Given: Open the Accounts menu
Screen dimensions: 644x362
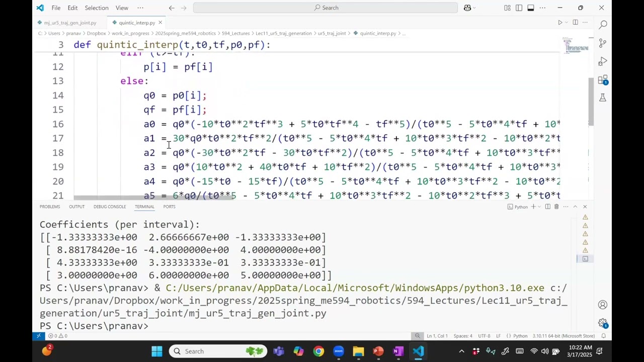Looking at the screenshot, I should 602,305.
